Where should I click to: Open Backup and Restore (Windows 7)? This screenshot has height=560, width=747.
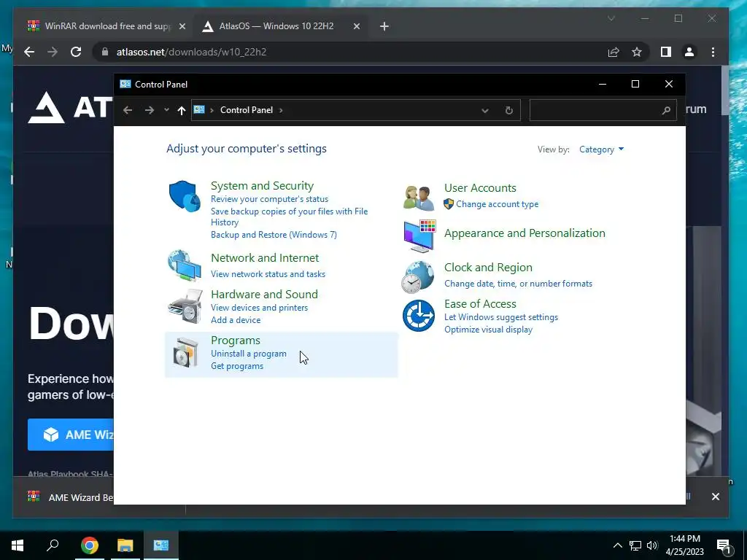[x=274, y=235]
